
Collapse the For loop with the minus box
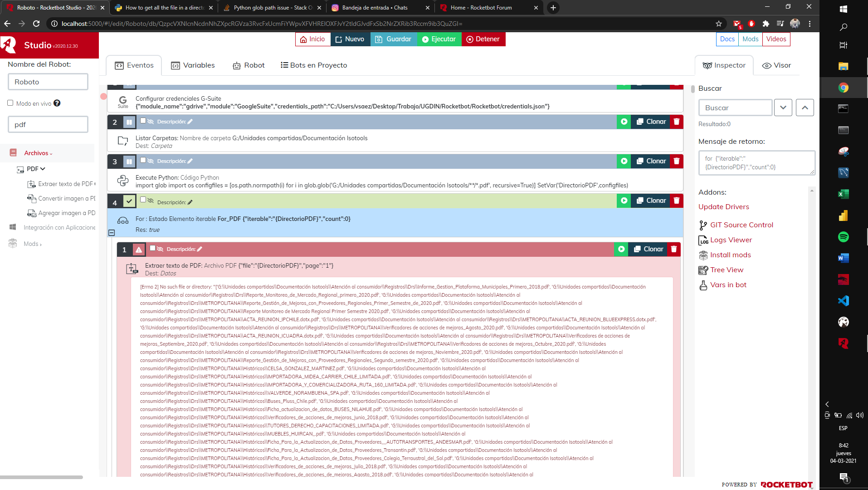tap(112, 233)
